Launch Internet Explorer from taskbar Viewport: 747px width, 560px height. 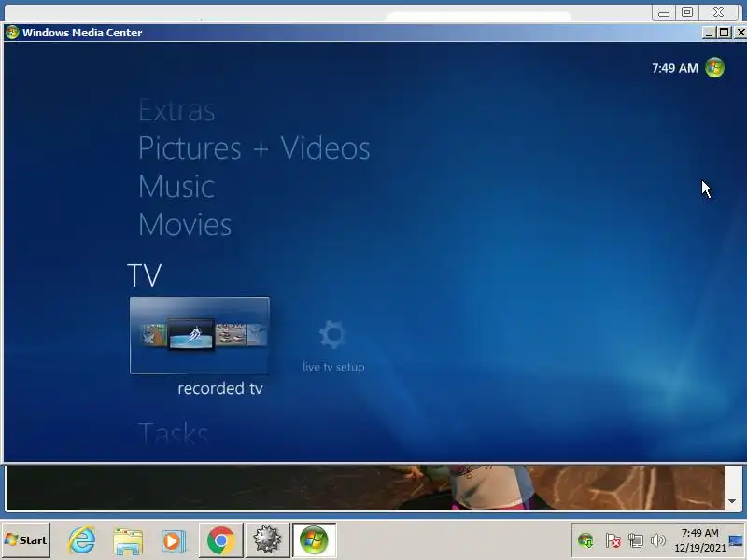point(82,540)
